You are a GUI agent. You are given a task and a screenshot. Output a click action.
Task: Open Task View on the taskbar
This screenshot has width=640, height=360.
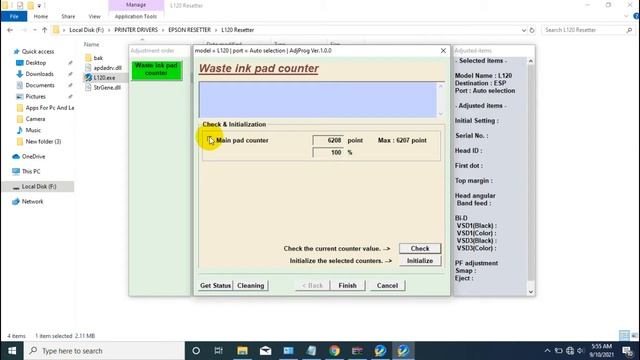(219, 351)
